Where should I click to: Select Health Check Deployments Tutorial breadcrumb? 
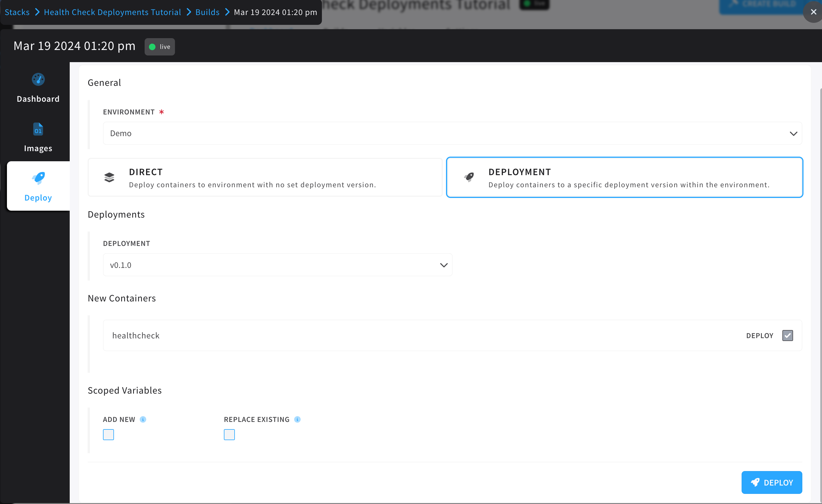tap(112, 12)
